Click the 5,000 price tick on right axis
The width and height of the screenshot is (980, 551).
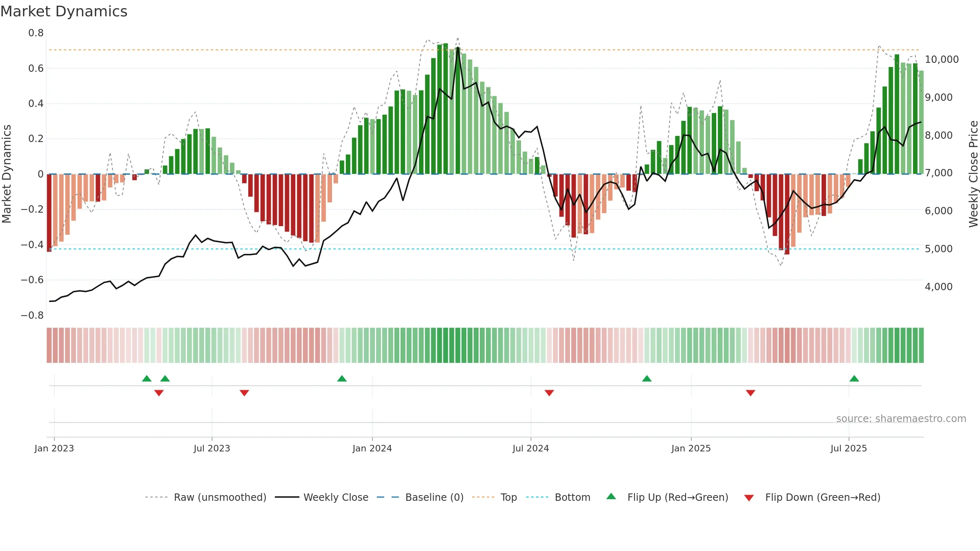click(939, 249)
